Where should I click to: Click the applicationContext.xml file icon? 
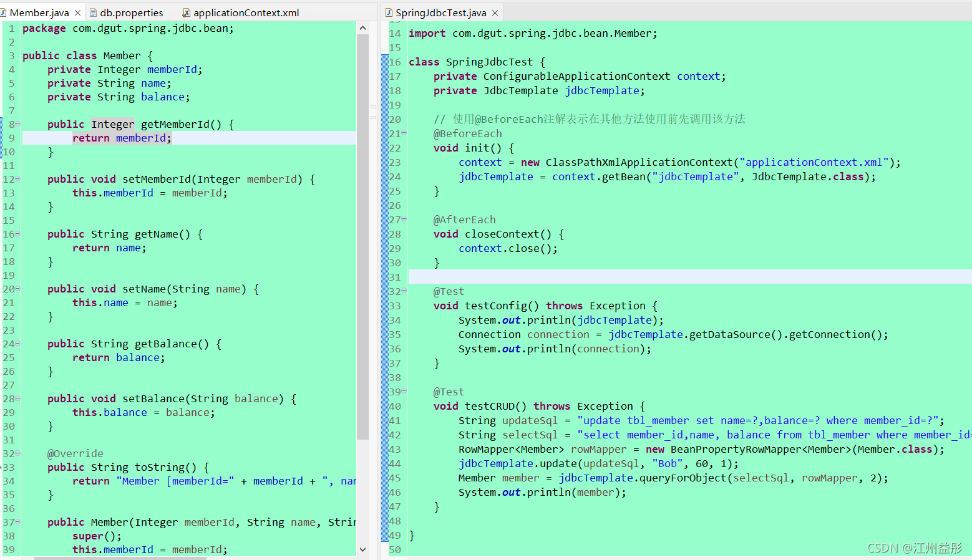pyautogui.click(x=186, y=12)
